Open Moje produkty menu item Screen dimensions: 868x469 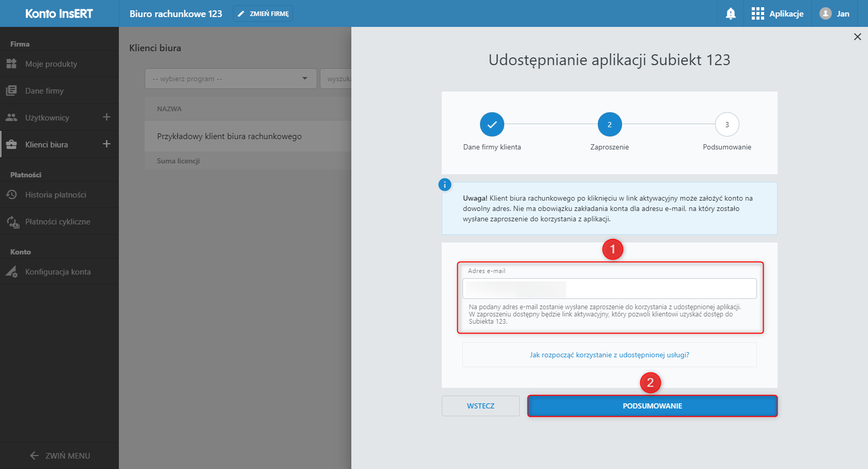click(59, 64)
